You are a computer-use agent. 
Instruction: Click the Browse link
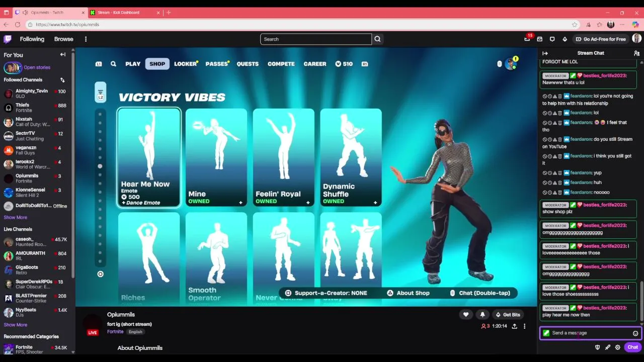(x=63, y=39)
